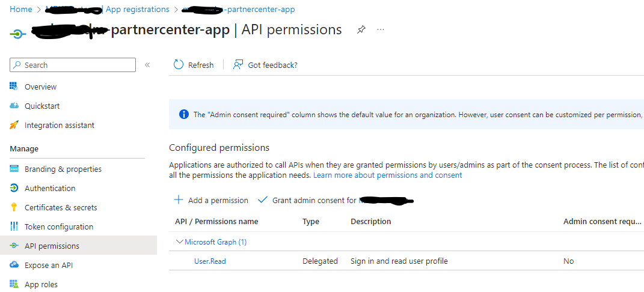Click the Quickstart cloud icon
Screen dimensions: 644x292
click(x=14, y=106)
